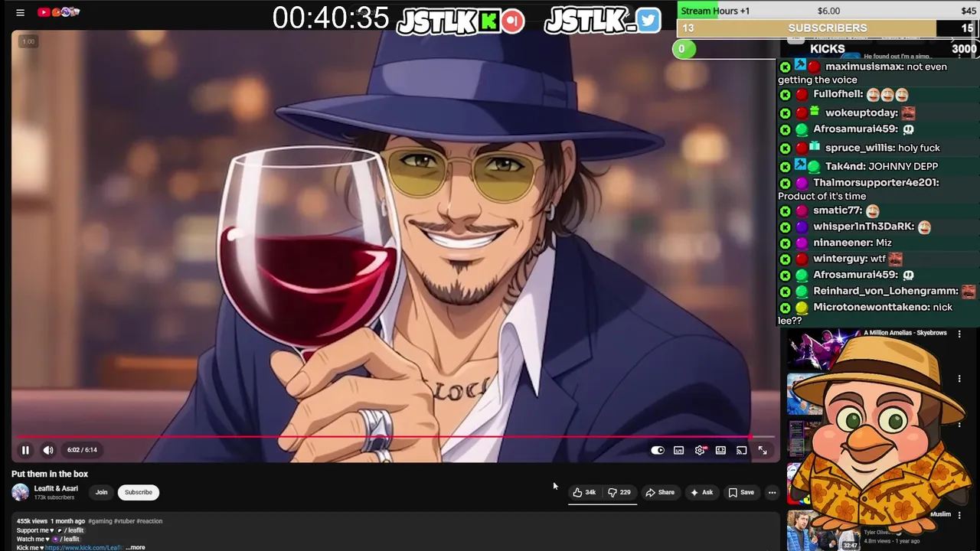Viewport: 980px width, 551px height.
Task: Open the Leaflit & Asari channel name link
Action: (56, 488)
